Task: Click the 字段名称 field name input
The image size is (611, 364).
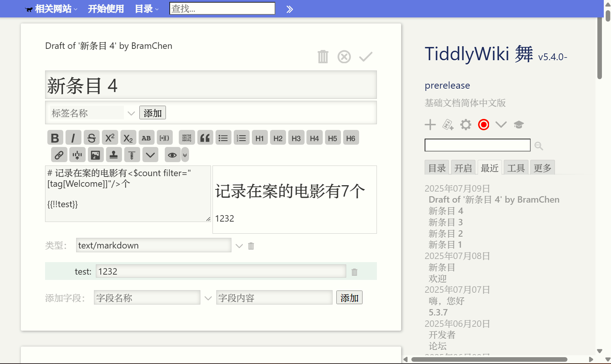Action: point(147,297)
